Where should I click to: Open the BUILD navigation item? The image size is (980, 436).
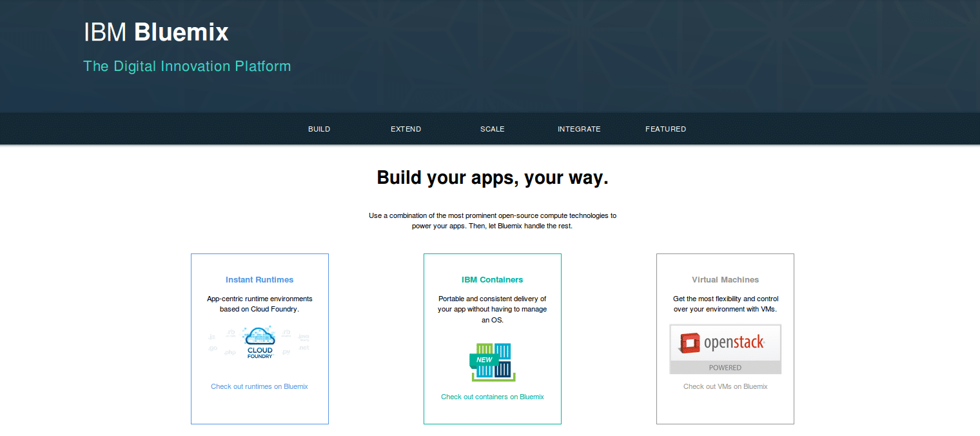pos(319,129)
